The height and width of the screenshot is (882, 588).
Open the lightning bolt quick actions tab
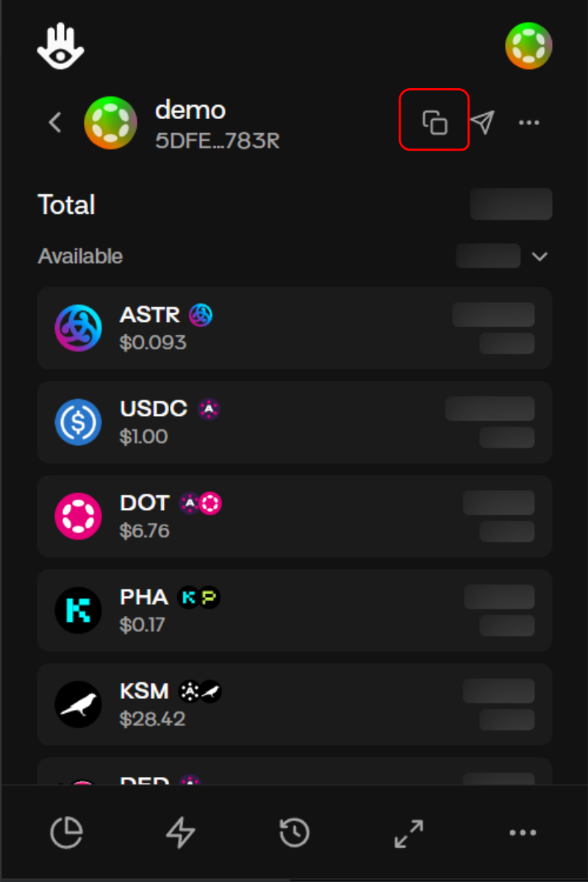coord(181,833)
